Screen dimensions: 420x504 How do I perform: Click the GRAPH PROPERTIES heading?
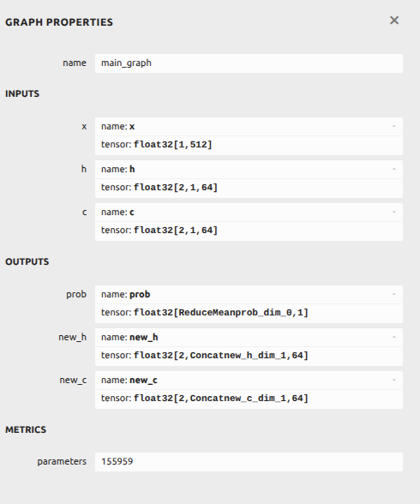coord(59,22)
